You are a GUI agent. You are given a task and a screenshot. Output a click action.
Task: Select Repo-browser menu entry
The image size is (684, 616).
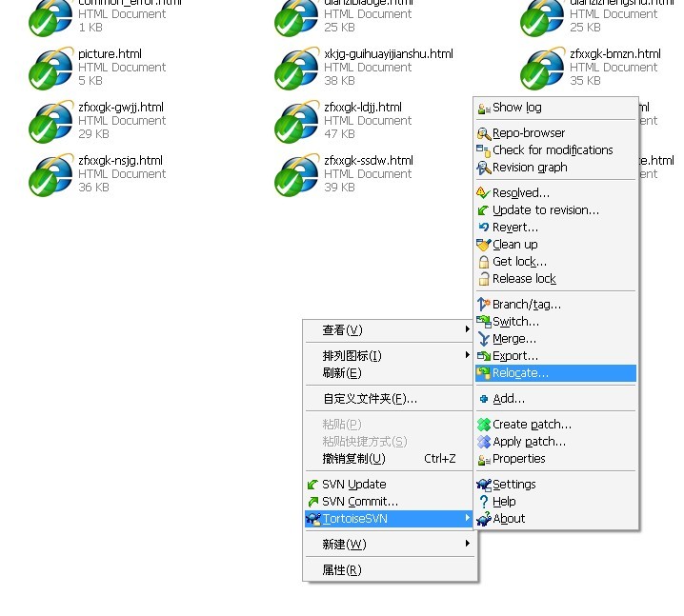(555, 133)
